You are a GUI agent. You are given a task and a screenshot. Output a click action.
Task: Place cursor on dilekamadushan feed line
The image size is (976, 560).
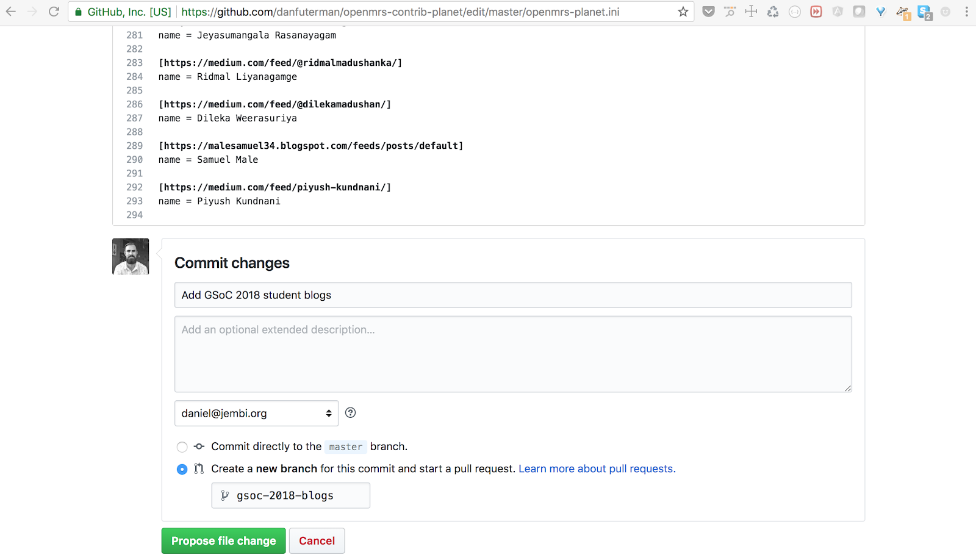274,104
